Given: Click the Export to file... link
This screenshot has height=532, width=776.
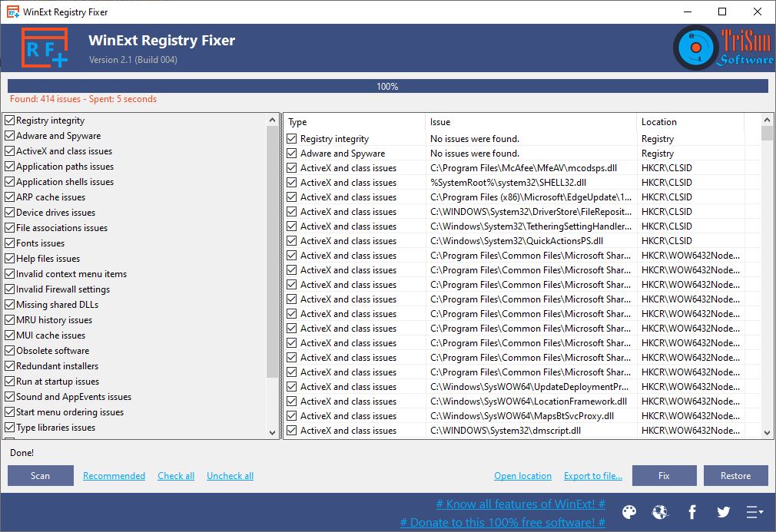Looking at the screenshot, I should point(593,476).
